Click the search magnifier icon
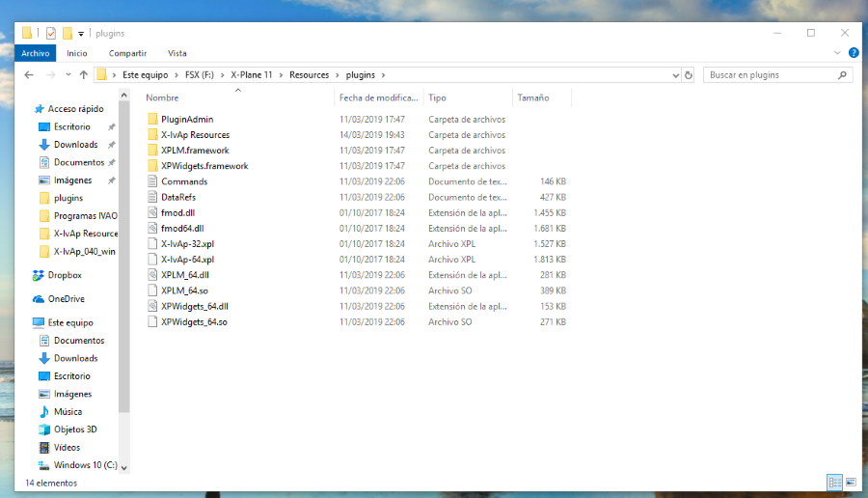 coord(842,74)
